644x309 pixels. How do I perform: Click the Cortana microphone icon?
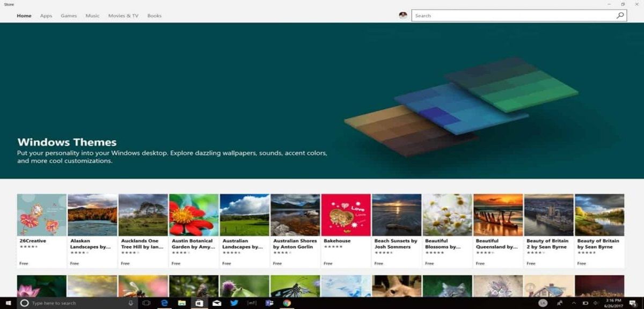tap(130, 303)
